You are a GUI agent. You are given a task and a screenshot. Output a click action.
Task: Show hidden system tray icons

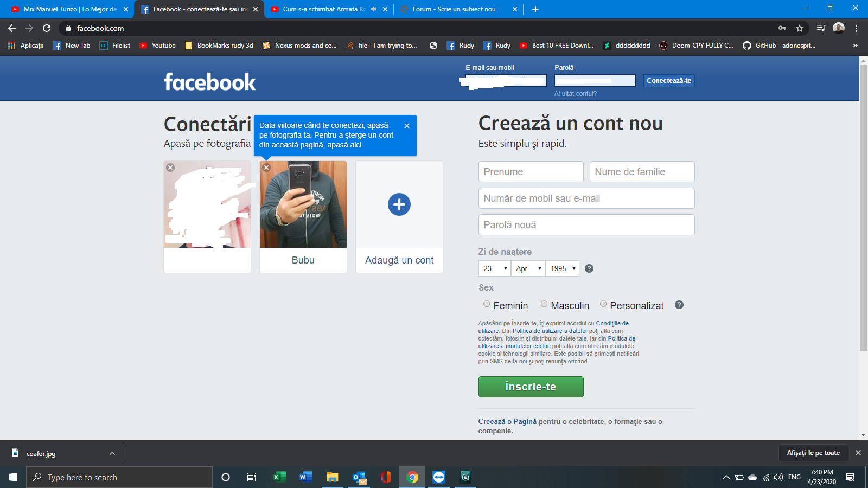pos(726,477)
